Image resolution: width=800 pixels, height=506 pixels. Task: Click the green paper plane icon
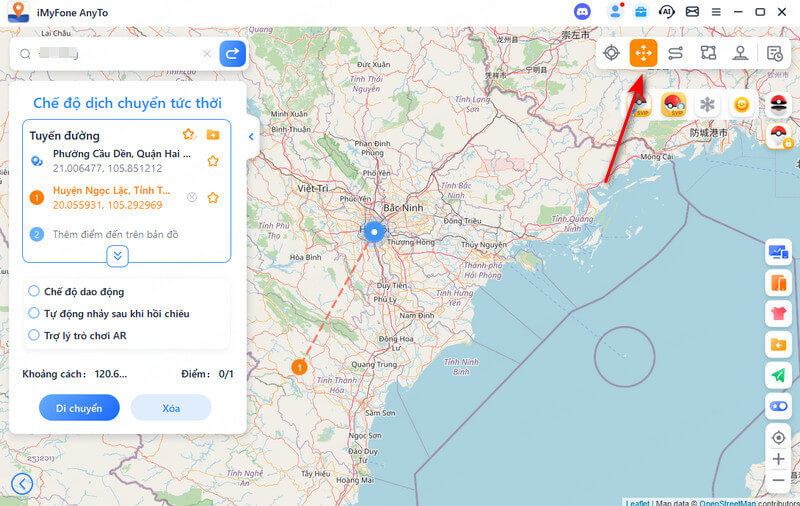778,375
